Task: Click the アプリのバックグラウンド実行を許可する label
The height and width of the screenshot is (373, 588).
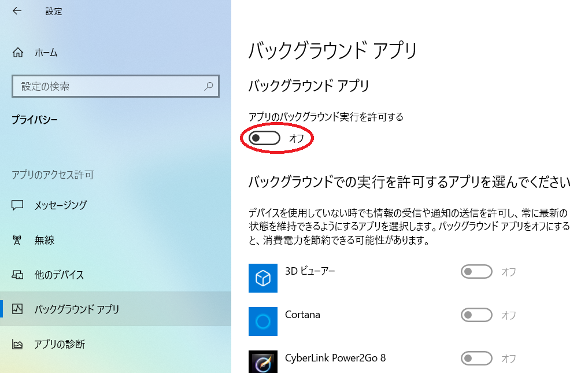Action: 326,117
